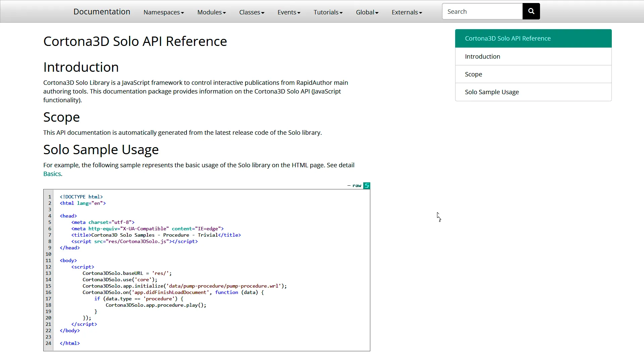Expand the Namespaces dropdown

pyautogui.click(x=164, y=12)
